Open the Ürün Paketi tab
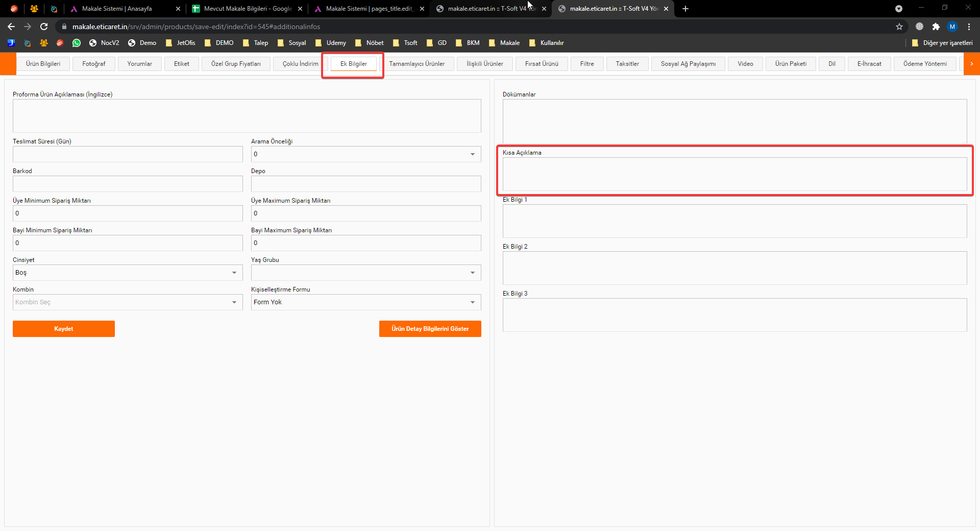 pyautogui.click(x=791, y=64)
